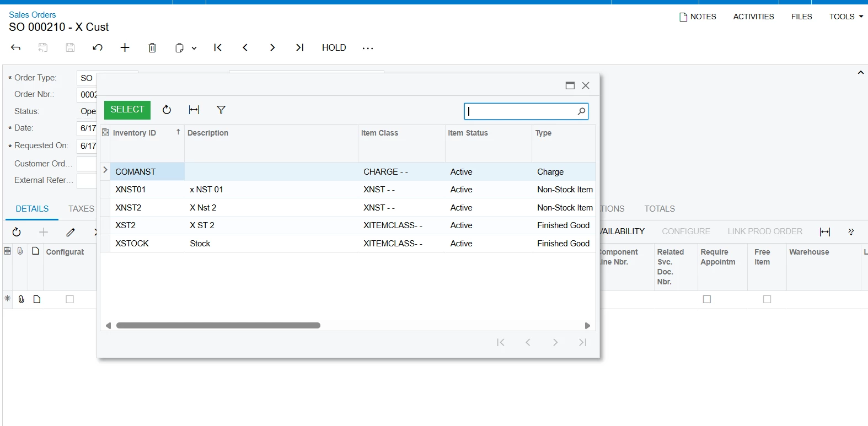Fit columns in inventory lookup dialog
This screenshot has width=868, height=426.
[194, 110]
